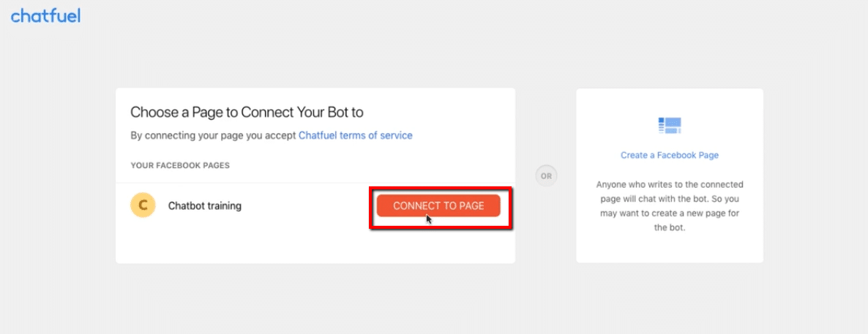Image resolution: width=868 pixels, height=334 pixels.
Task: Click the Chatfuel logo
Action: 45,16
